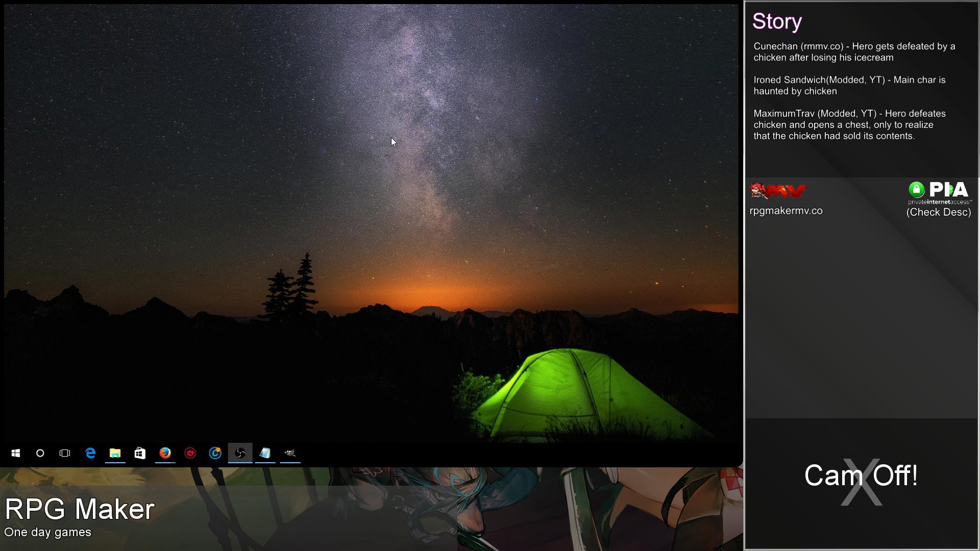Click the RPG Maker title text
The height and width of the screenshot is (551, 980).
80,509
